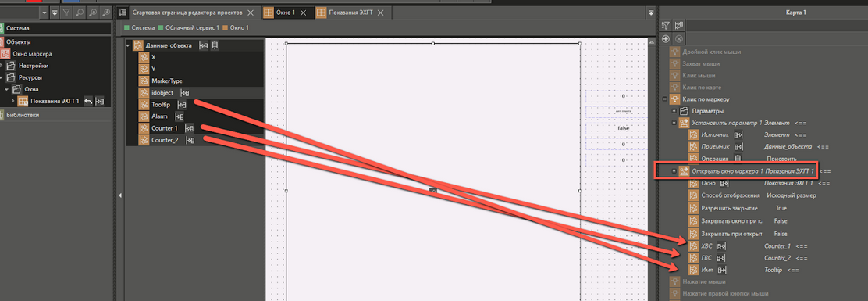Screen dimensions: 868x301
Task: Click the binding icon next to Alarm
Action: [x=180, y=116]
